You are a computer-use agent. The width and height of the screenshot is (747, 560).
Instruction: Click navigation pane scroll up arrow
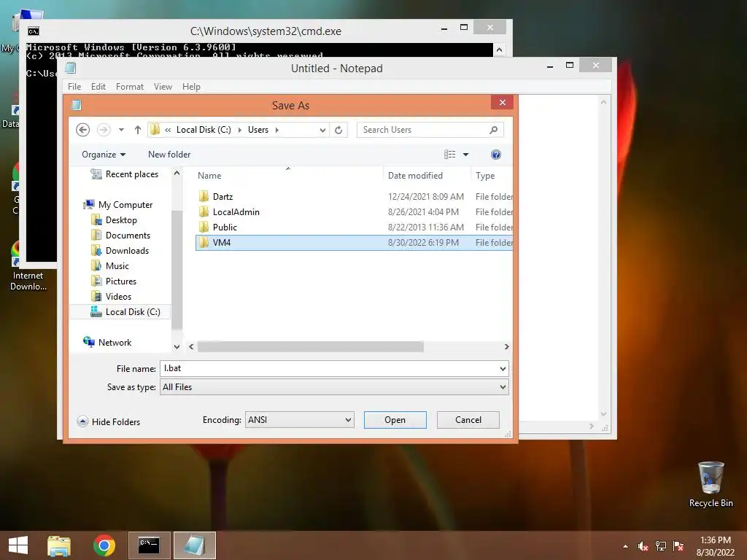(177, 174)
